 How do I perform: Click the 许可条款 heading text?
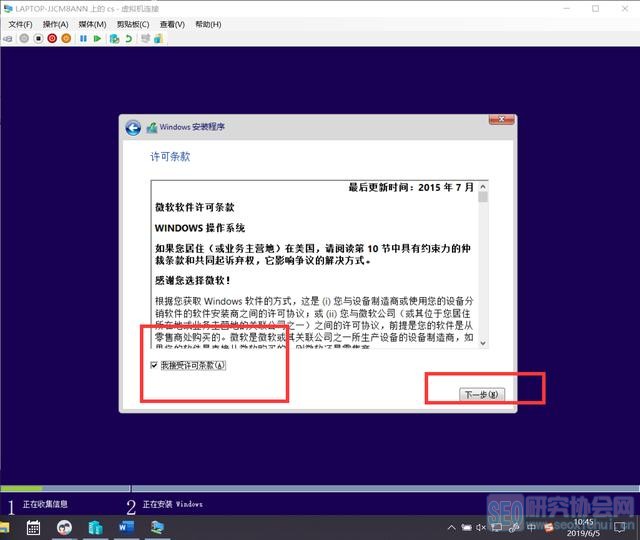[x=170, y=157]
